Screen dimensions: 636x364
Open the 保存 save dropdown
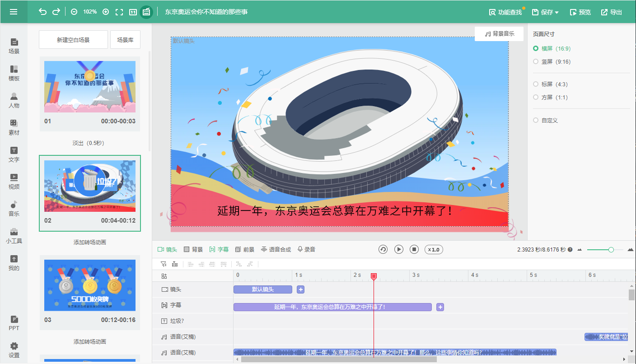point(545,12)
